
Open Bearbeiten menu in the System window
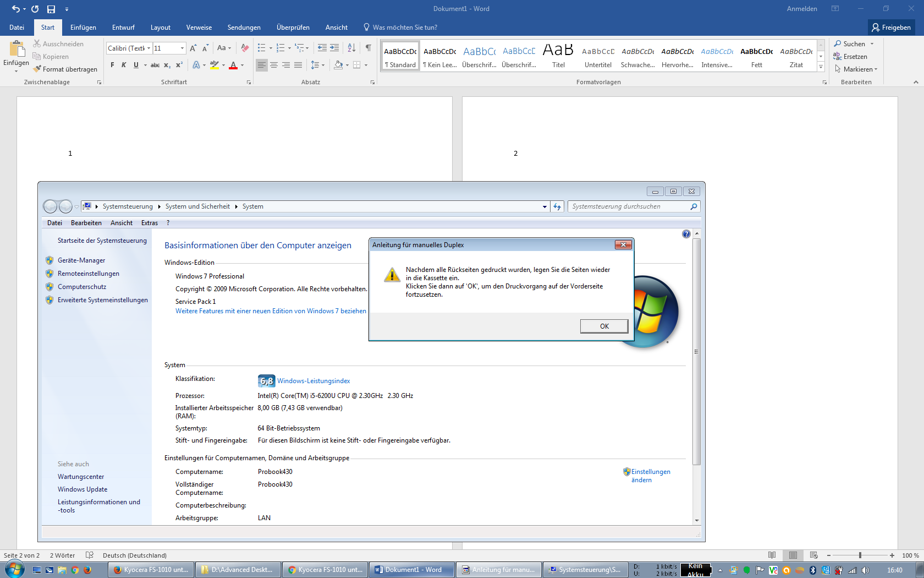click(86, 223)
